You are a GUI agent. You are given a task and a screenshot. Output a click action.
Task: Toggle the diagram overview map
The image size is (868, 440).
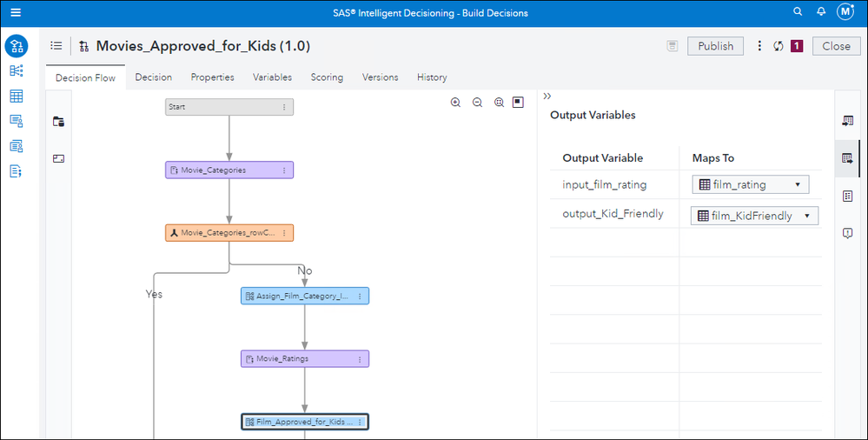click(518, 103)
